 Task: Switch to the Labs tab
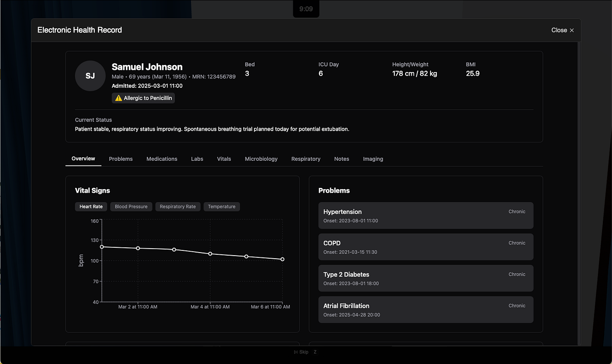(x=197, y=159)
